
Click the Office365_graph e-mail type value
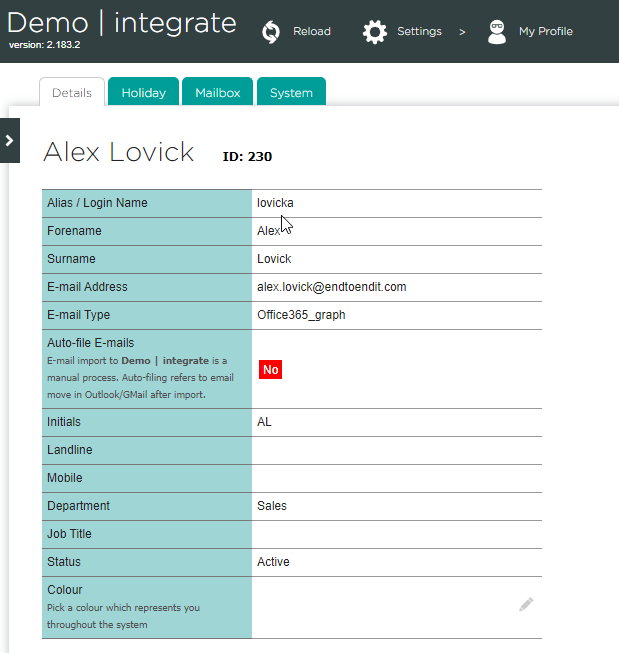pyautogui.click(x=301, y=315)
